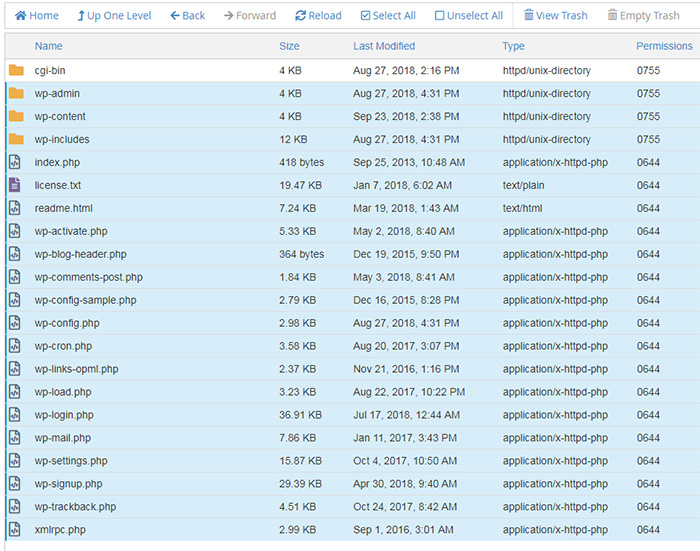
Task: Click the 0644 permissions of wp-config.php
Action: 648,323
